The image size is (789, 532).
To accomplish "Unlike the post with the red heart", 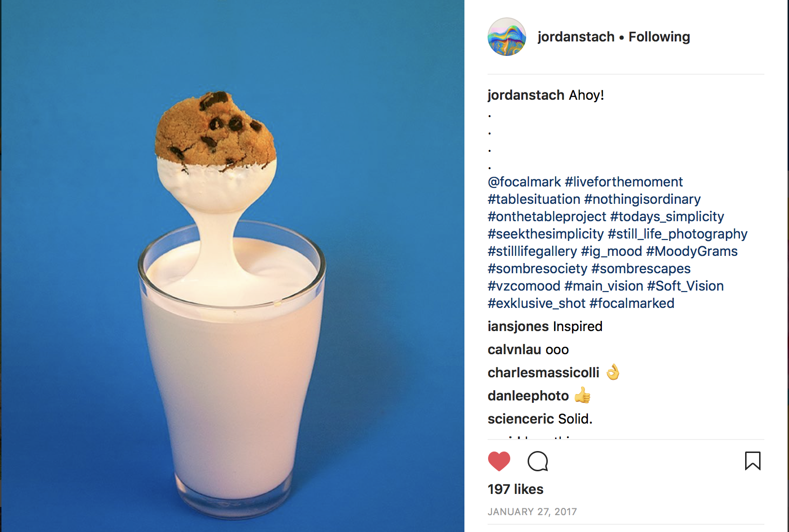I will click(x=499, y=461).
